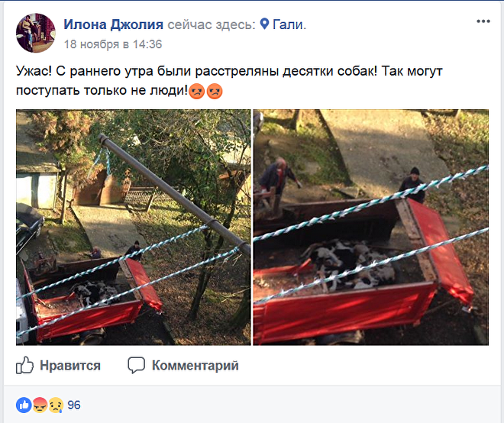Click the sad crying reaction icon
This screenshot has width=504, height=423.
[56, 405]
